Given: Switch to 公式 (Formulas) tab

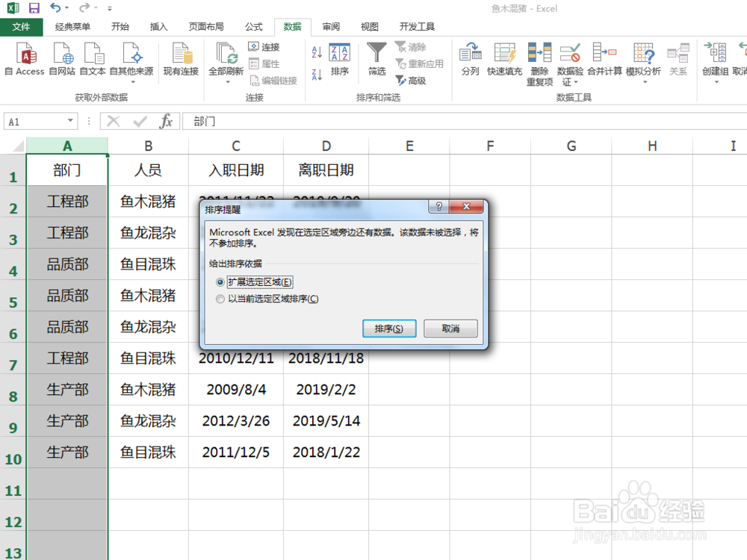Looking at the screenshot, I should click(253, 27).
